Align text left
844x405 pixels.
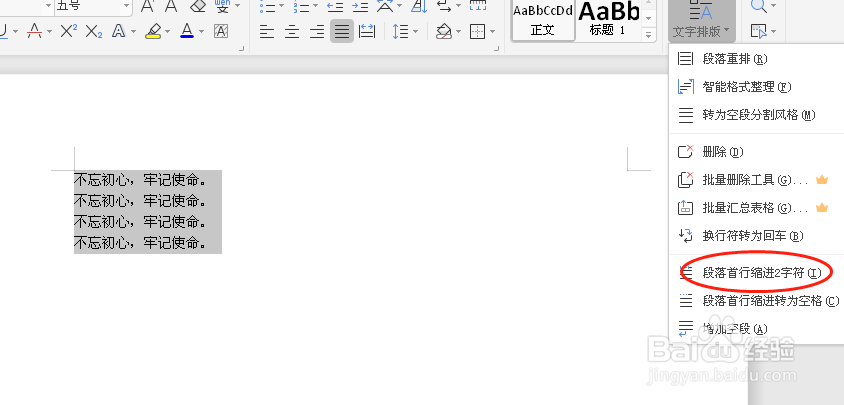[x=267, y=32]
